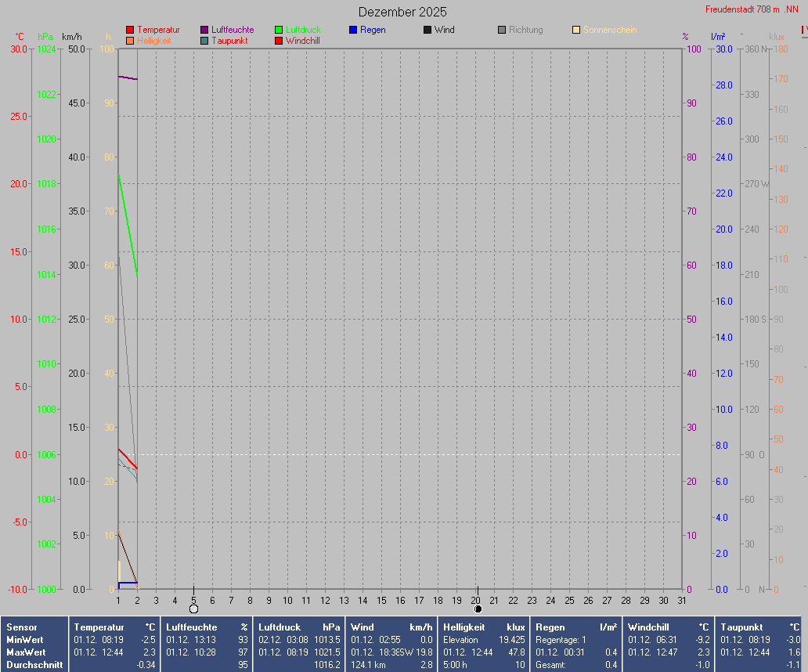Click the green Luftdruck legend swatch
This screenshot has width=808, height=672.
(279, 30)
